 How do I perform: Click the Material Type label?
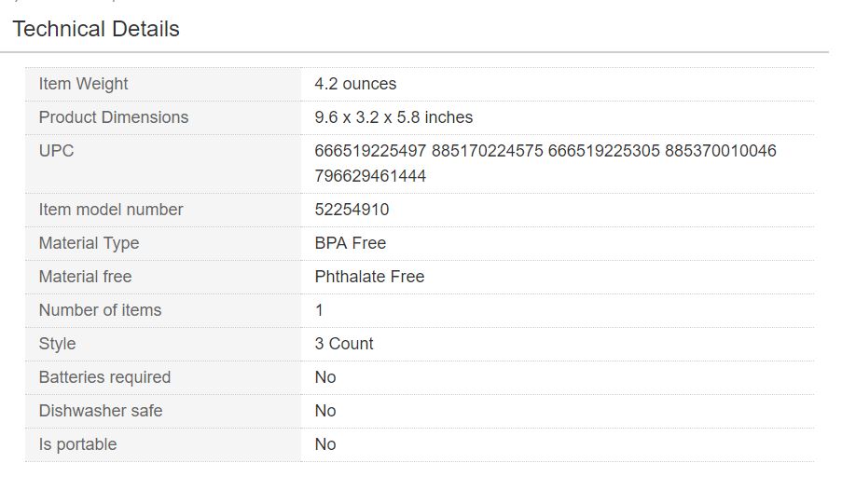point(89,243)
